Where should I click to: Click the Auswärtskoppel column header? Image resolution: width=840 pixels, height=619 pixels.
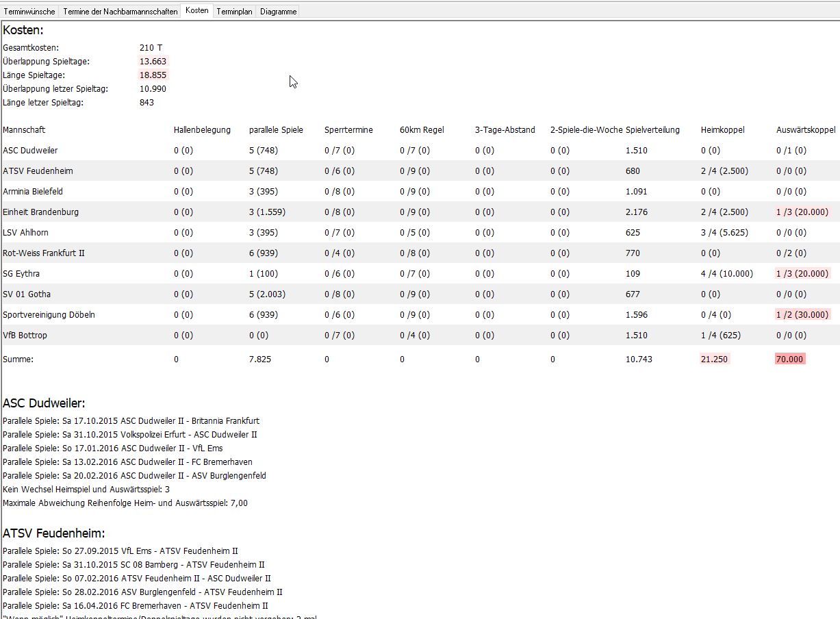806,130
